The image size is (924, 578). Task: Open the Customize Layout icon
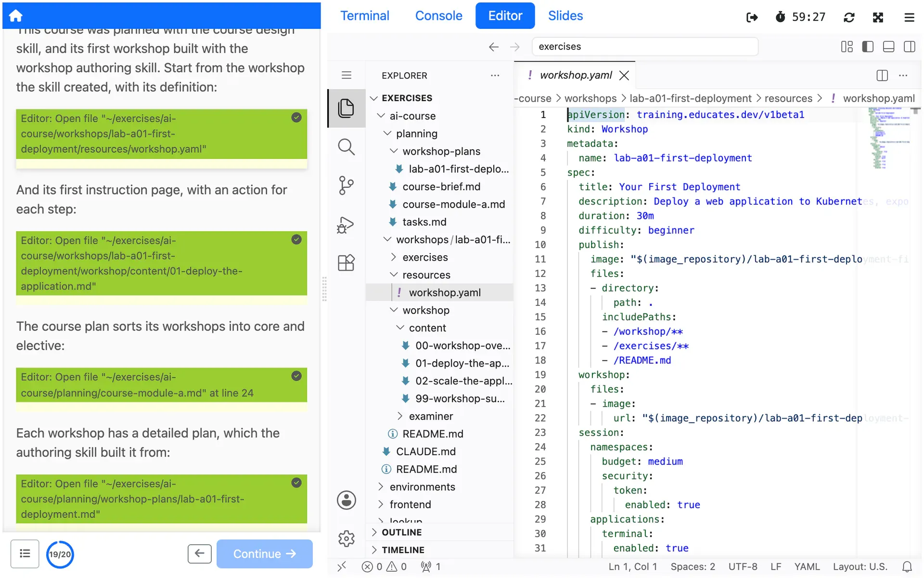pyautogui.click(x=847, y=47)
